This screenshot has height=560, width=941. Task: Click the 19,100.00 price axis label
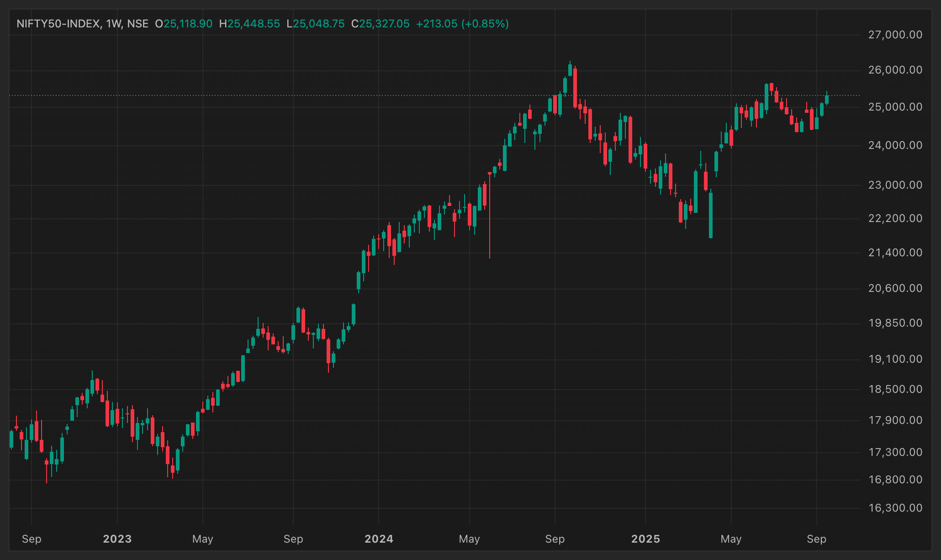895,359
